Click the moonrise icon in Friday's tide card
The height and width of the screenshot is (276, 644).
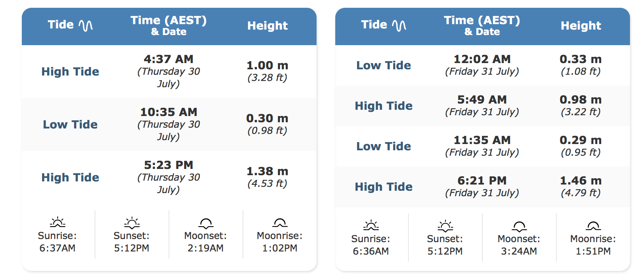[x=593, y=226]
